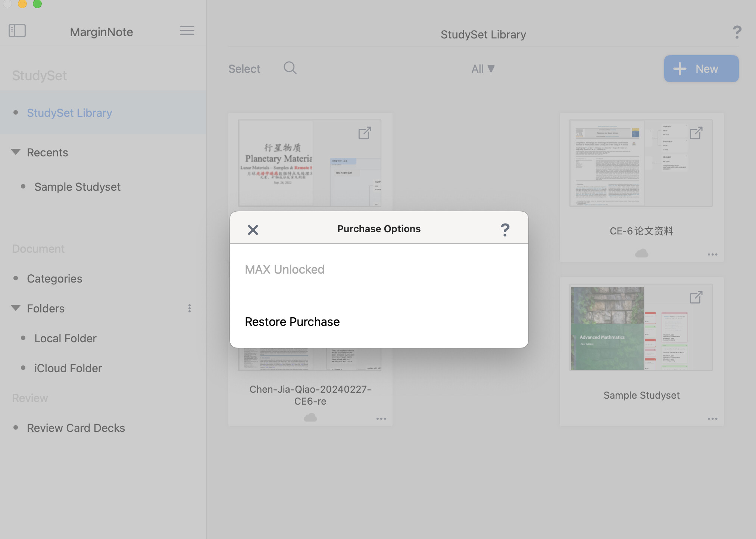This screenshot has height=539, width=756.
Task: Open Folders vertical dots menu
Action: pyautogui.click(x=190, y=308)
